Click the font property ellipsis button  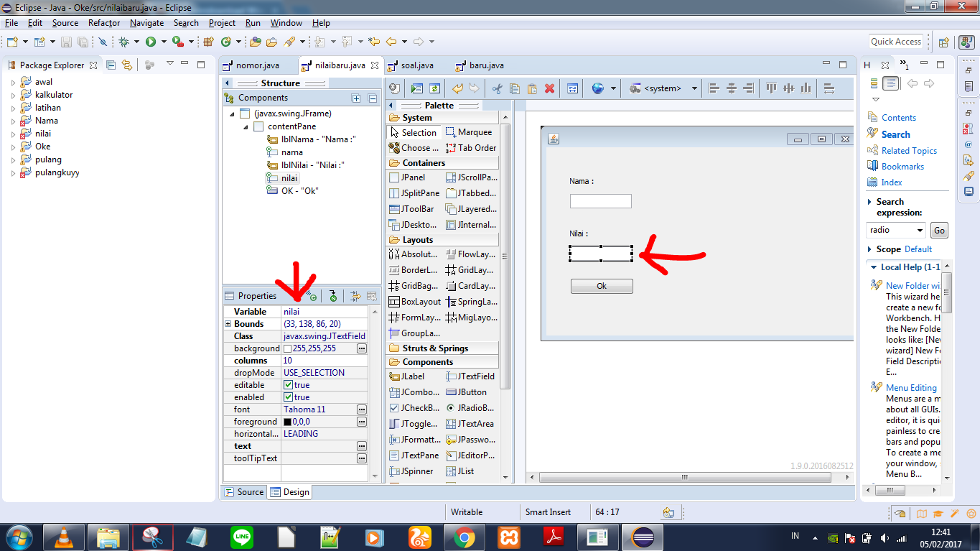click(362, 409)
